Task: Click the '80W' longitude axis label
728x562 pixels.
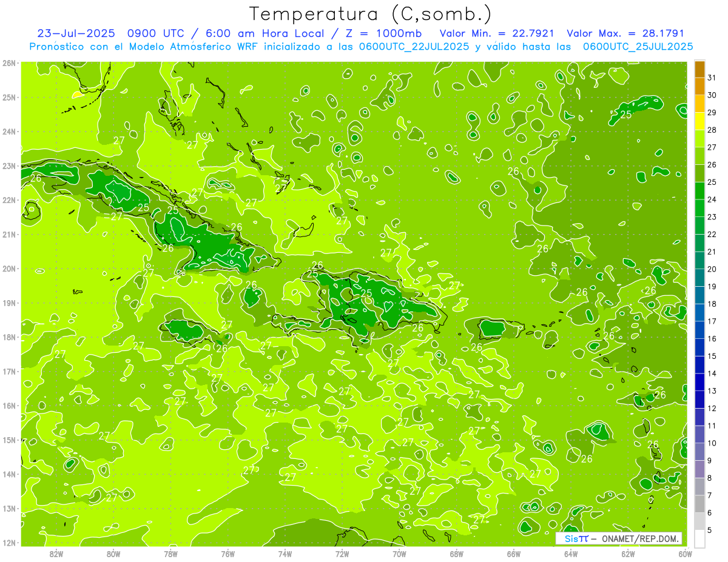Action: click(113, 554)
